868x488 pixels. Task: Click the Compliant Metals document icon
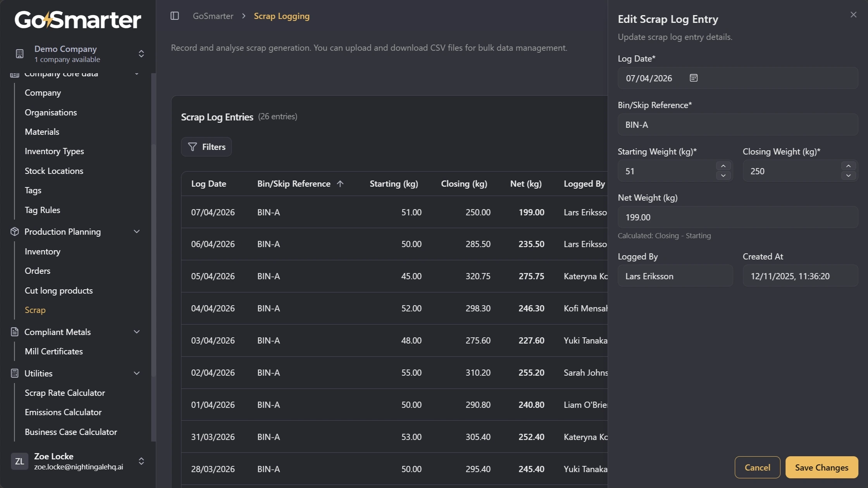point(15,332)
